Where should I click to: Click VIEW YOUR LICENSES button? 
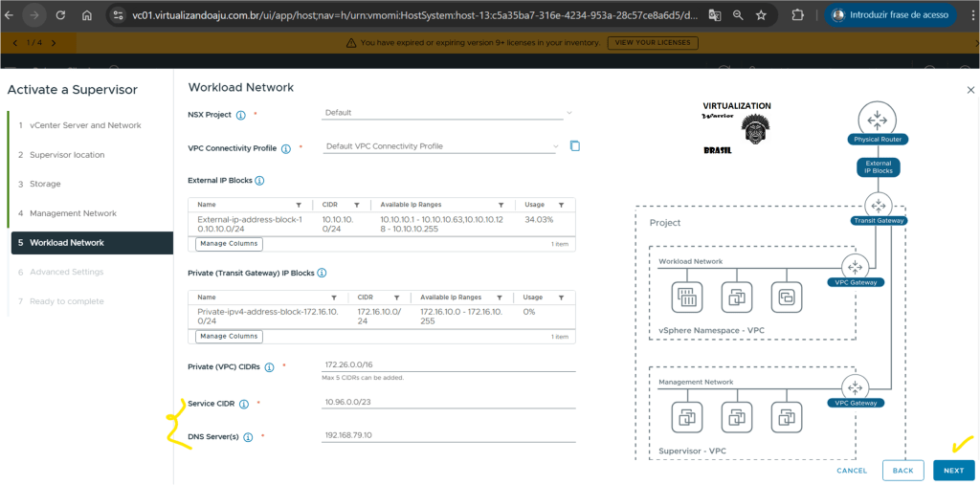point(652,43)
